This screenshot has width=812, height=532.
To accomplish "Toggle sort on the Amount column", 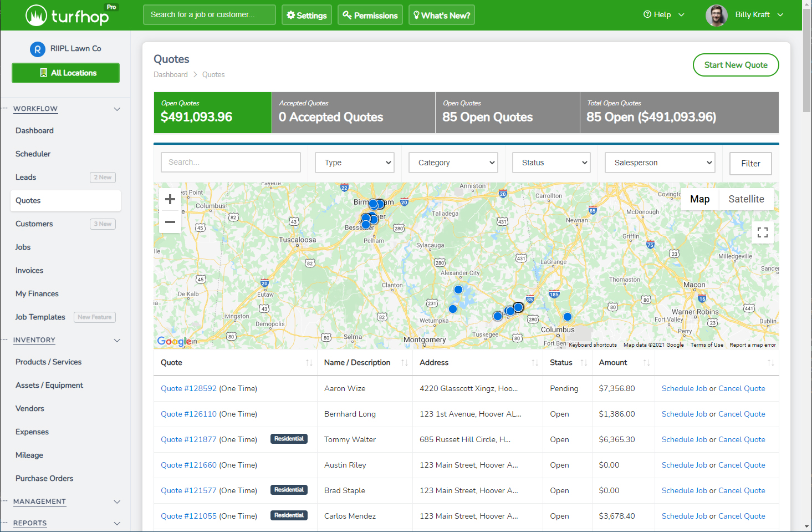I will tap(647, 362).
